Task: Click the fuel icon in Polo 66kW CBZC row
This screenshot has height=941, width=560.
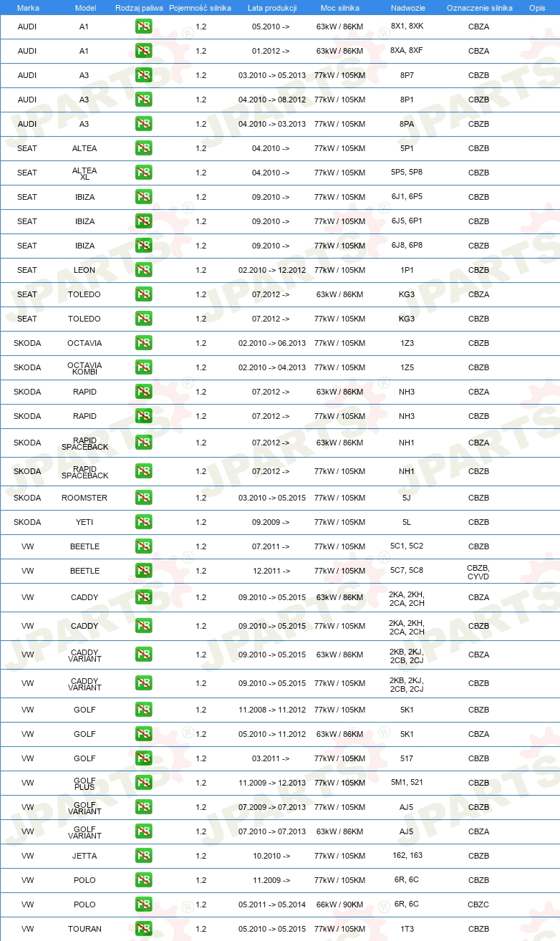Action: coord(143,904)
